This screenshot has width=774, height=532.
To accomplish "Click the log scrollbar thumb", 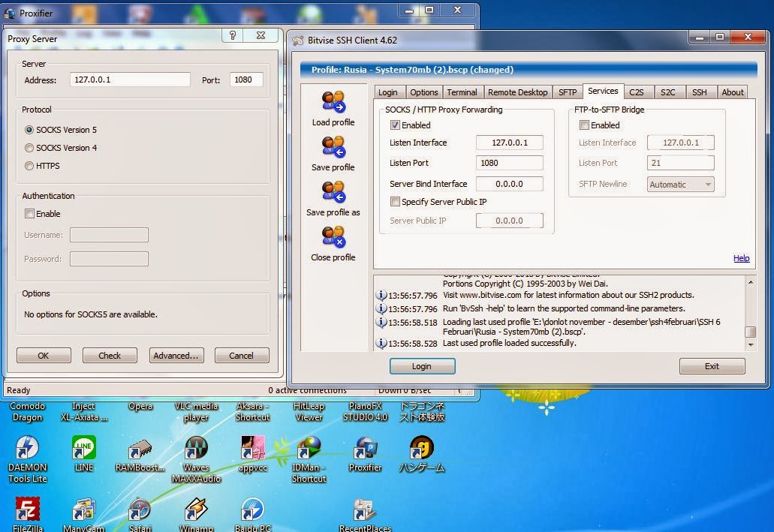I will pyautogui.click(x=750, y=331).
